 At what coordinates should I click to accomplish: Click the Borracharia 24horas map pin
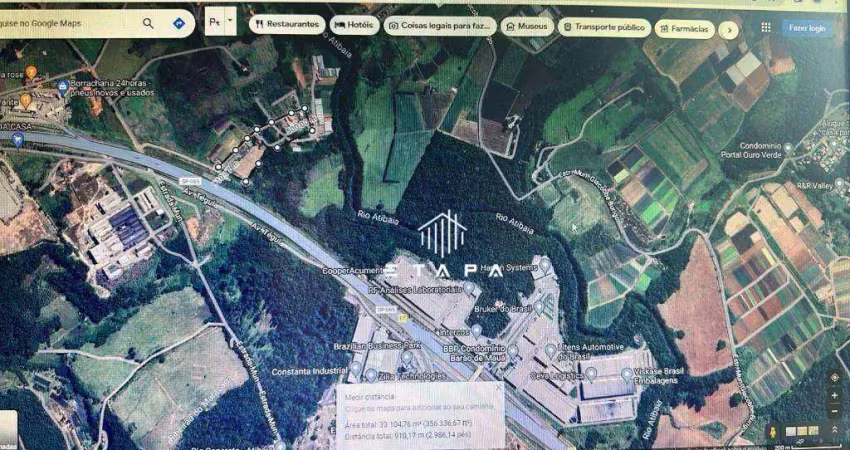coord(63,86)
